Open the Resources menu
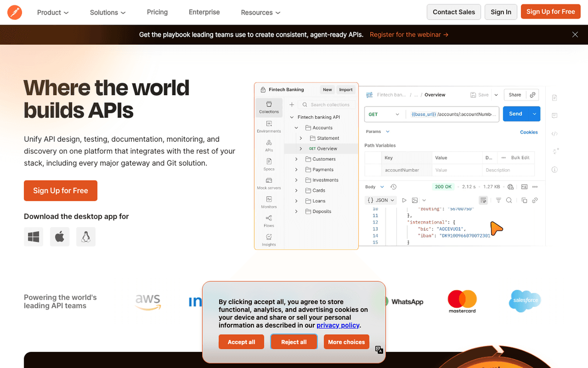 tap(261, 12)
